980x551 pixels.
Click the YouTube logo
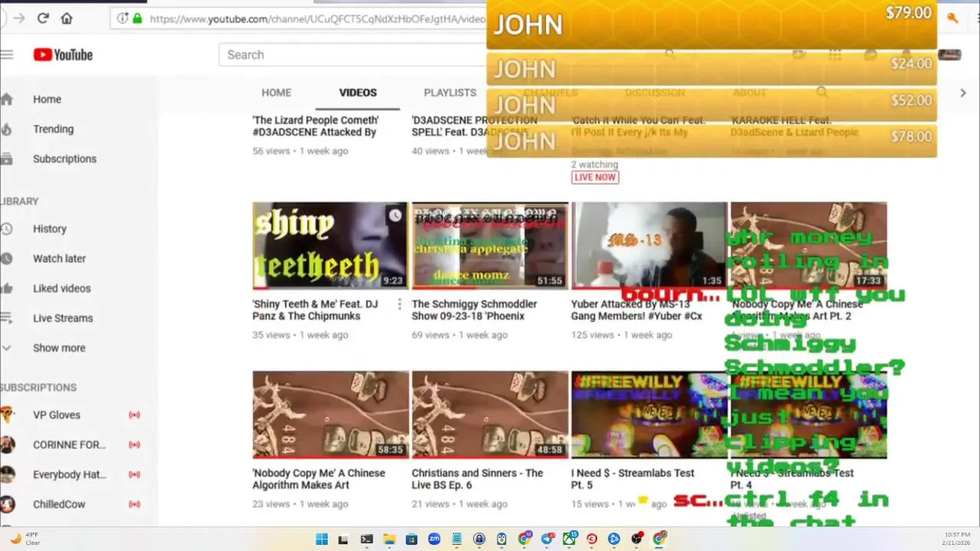pyautogui.click(x=63, y=54)
